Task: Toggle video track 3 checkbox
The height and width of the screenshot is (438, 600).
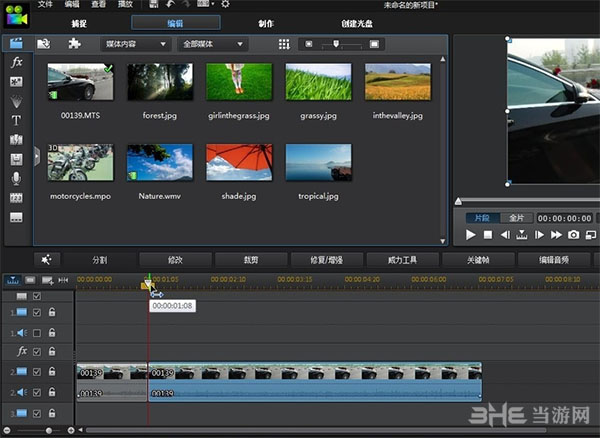Action: [37, 414]
